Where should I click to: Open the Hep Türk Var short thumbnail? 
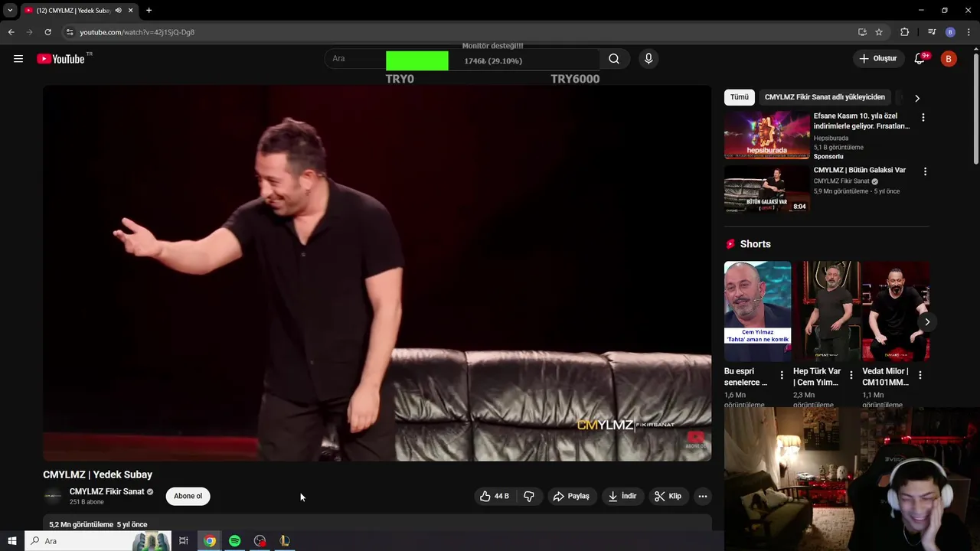(x=827, y=311)
